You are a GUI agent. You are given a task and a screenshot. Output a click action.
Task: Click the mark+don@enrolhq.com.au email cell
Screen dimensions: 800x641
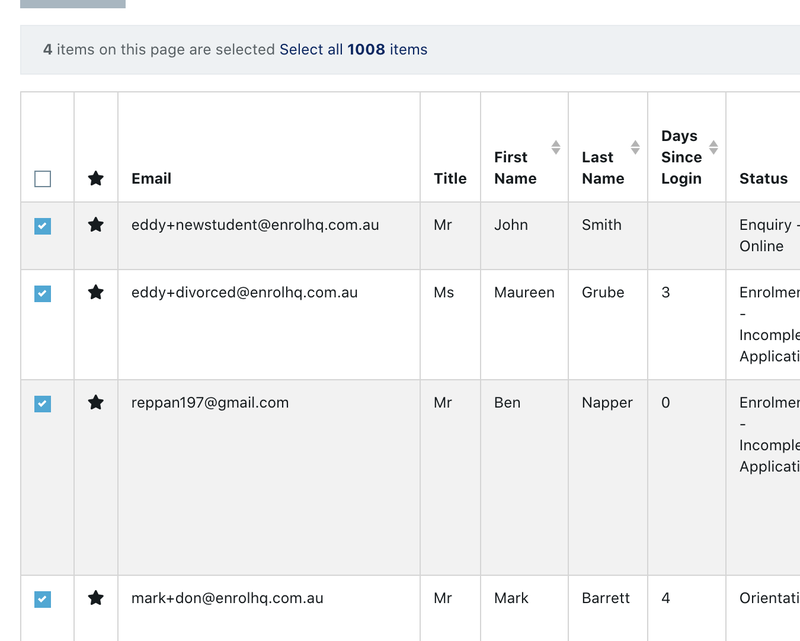(x=227, y=598)
